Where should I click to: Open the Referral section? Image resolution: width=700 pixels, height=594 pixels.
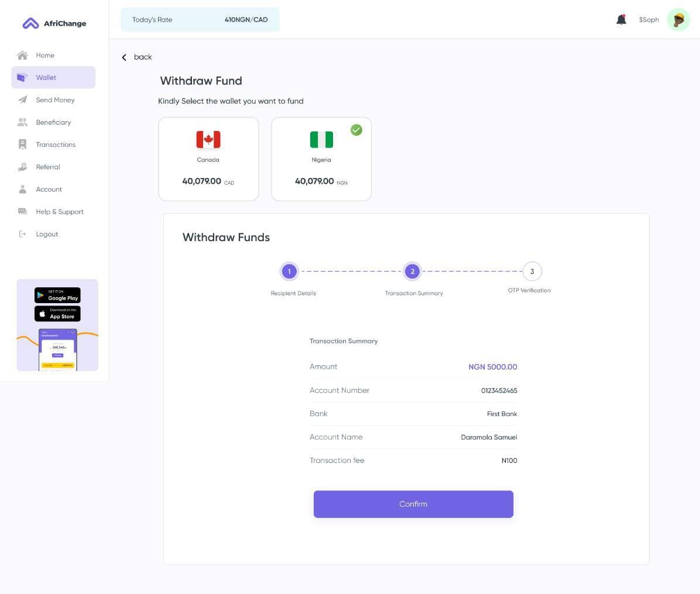(x=53, y=167)
